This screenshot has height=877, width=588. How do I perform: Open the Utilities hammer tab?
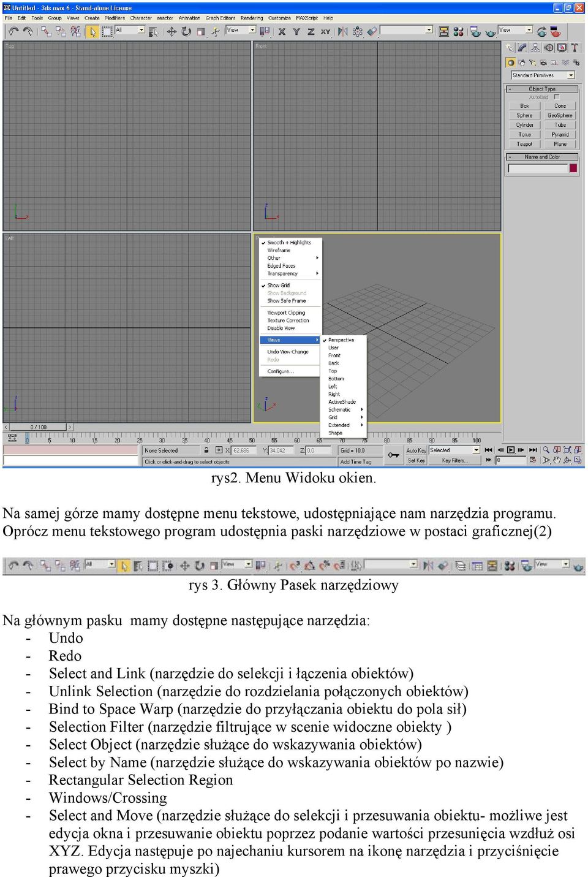click(575, 47)
